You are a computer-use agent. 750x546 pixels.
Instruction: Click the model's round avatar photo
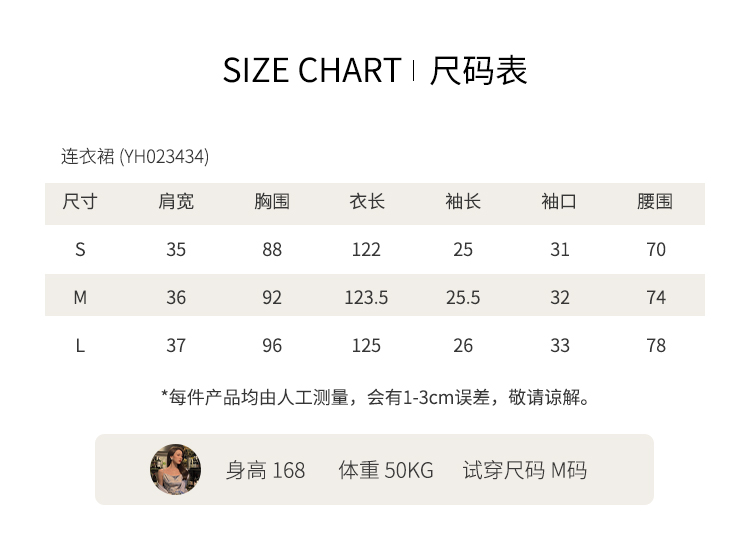[175, 469]
